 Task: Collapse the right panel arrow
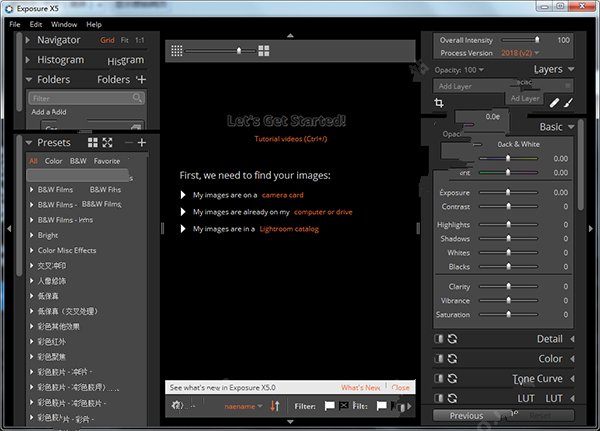coord(591,229)
